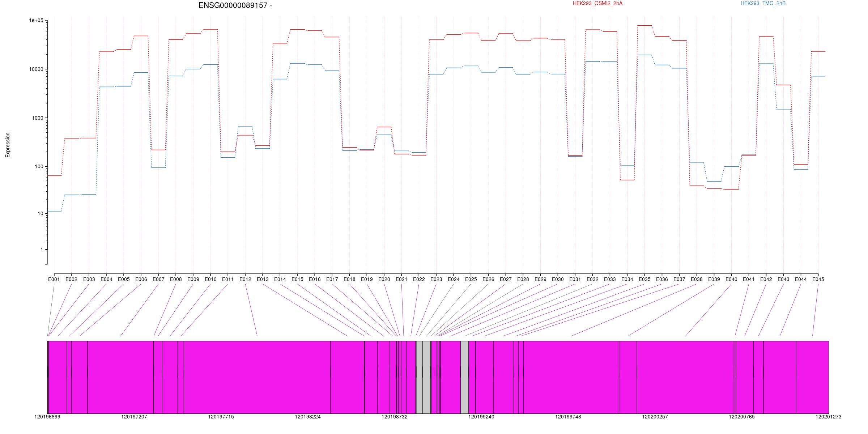Viewport: 868px width, 434px height.
Task: Click genomic coordinate 120199240
Action: click(481, 417)
